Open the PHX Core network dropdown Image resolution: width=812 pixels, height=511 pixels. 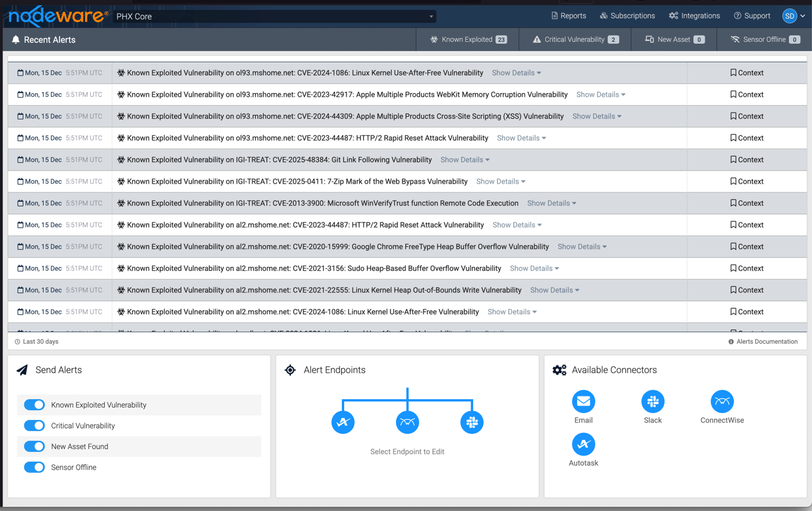(x=275, y=16)
